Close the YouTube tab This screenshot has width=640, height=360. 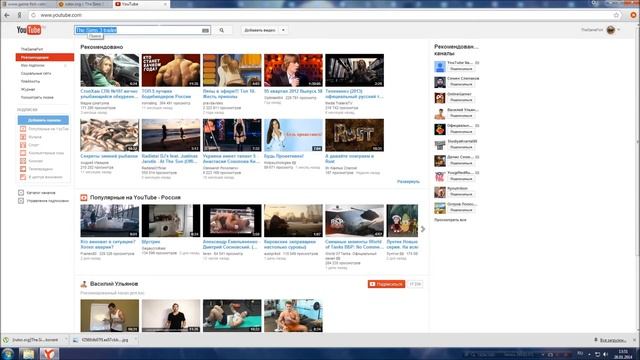tap(165, 4)
